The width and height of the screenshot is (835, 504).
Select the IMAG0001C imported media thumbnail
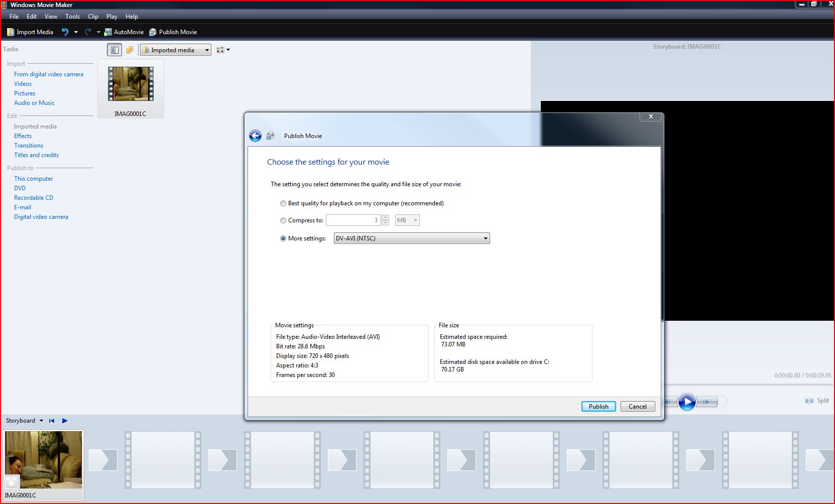(131, 89)
